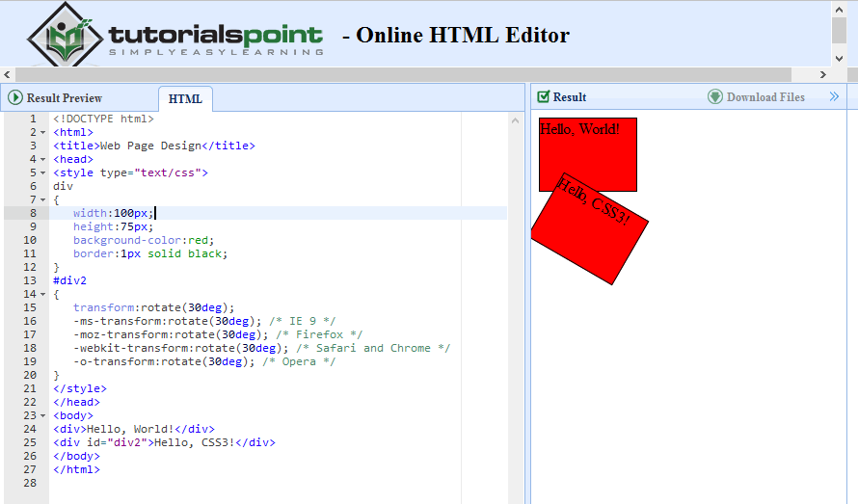
Task: Click the tutorialspoint logo icon
Action: 66,35
